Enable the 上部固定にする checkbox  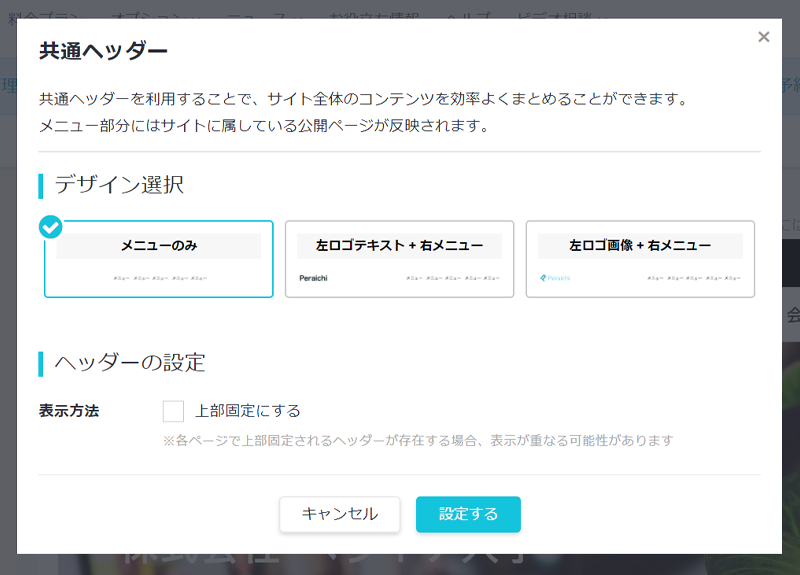[173, 411]
